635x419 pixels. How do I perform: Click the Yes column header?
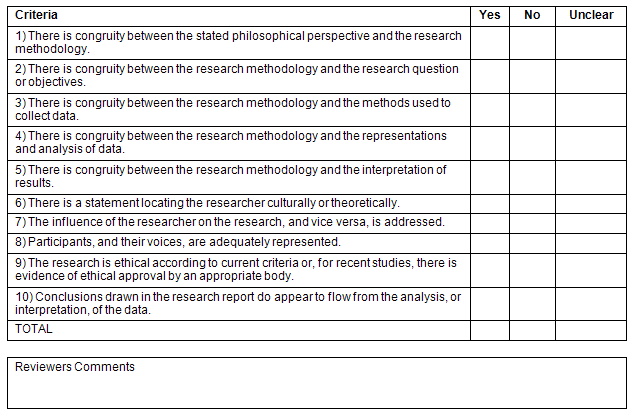[490, 16]
